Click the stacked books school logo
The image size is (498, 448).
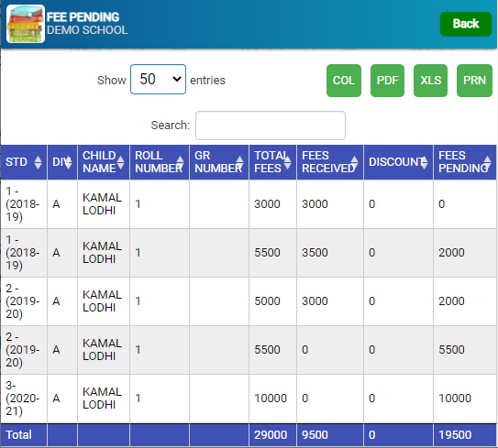click(x=26, y=24)
